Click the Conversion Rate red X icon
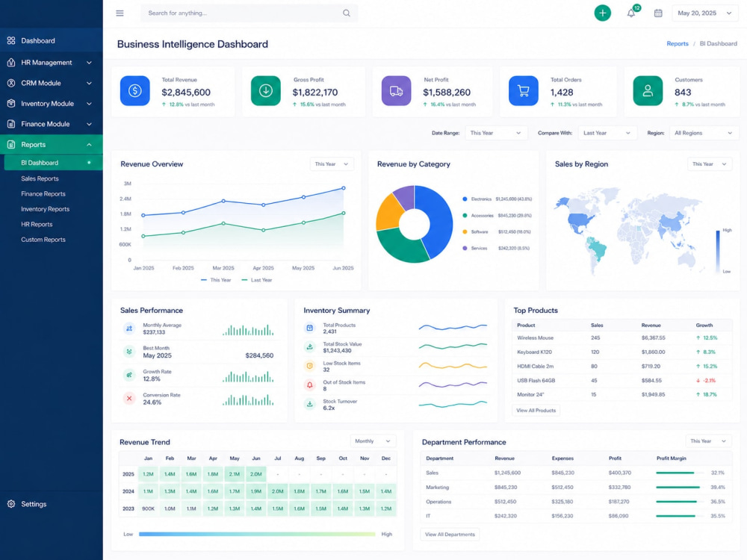 coord(129,398)
